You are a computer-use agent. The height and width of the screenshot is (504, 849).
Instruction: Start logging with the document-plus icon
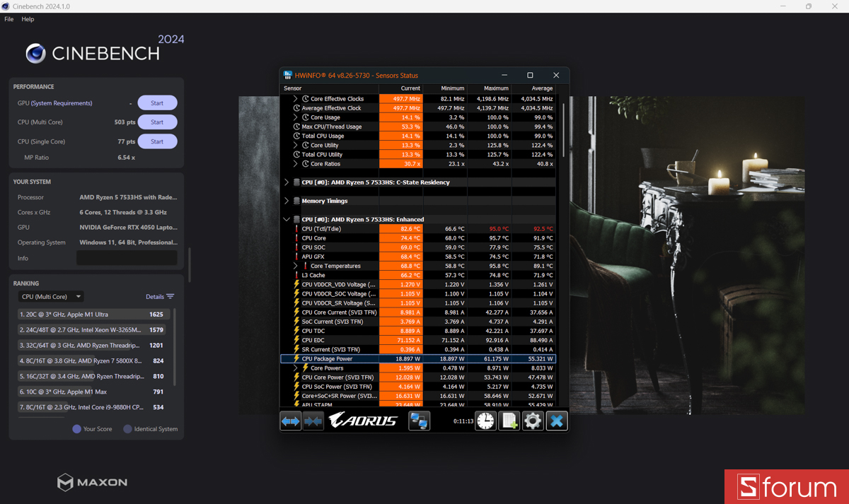(x=509, y=421)
